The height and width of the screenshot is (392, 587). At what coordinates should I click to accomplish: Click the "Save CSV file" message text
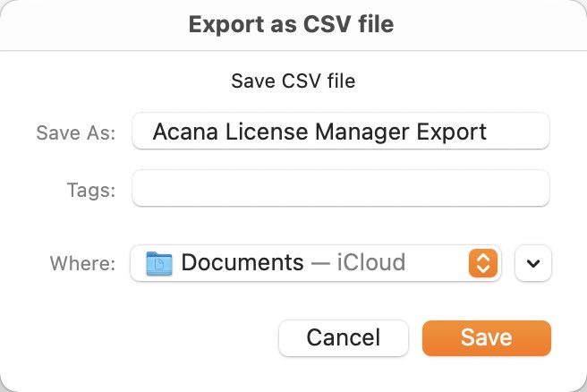(x=293, y=81)
